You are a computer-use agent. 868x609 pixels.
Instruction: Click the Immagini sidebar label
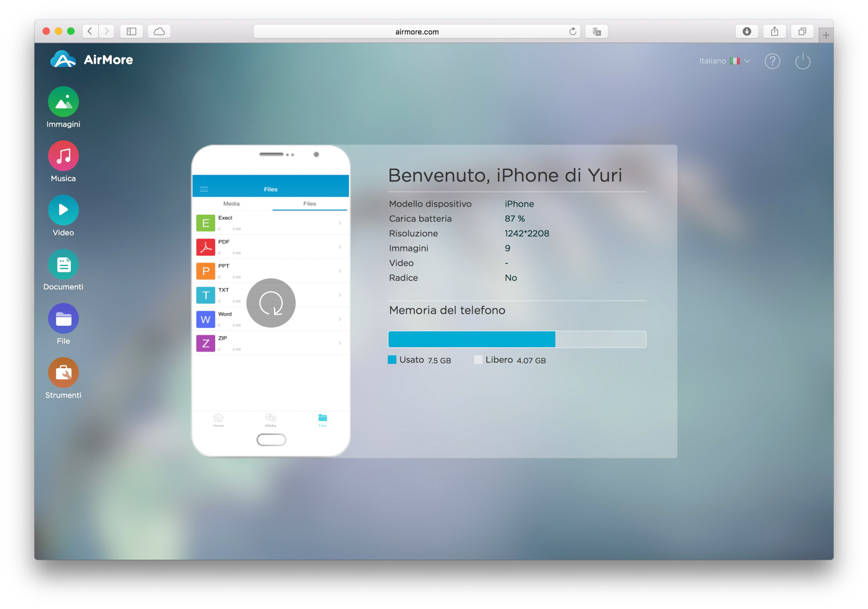click(x=63, y=124)
